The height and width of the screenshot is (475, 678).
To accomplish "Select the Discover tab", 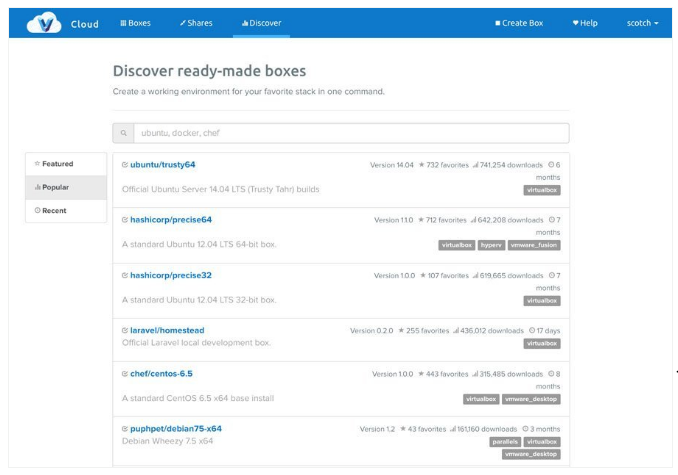I will coord(262,23).
